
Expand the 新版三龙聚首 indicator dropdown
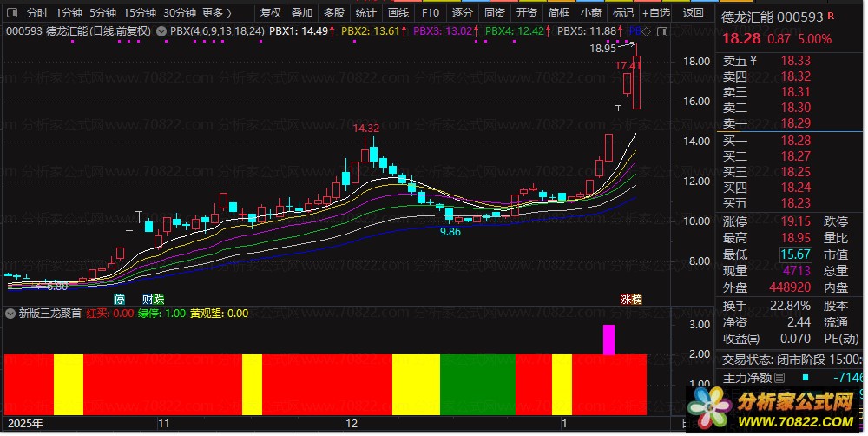[10, 314]
